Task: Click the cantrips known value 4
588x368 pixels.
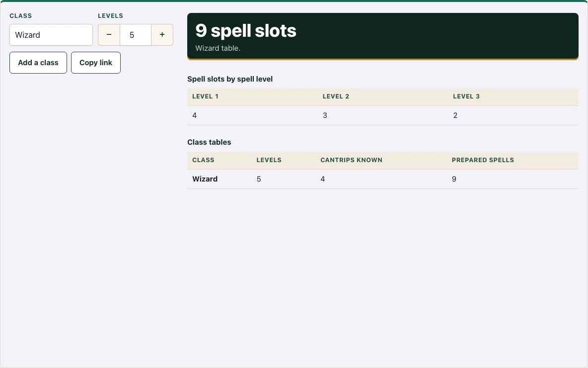Action: click(x=322, y=179)
